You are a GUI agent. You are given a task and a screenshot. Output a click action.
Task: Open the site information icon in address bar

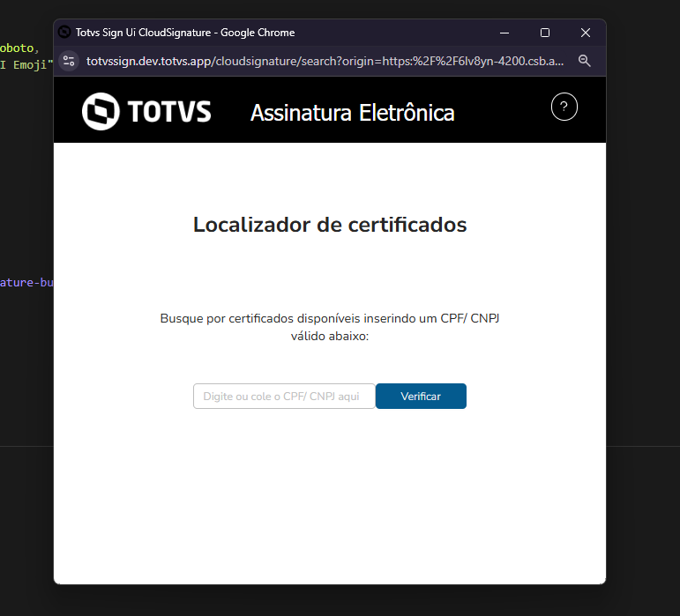[x=69, y=61]
